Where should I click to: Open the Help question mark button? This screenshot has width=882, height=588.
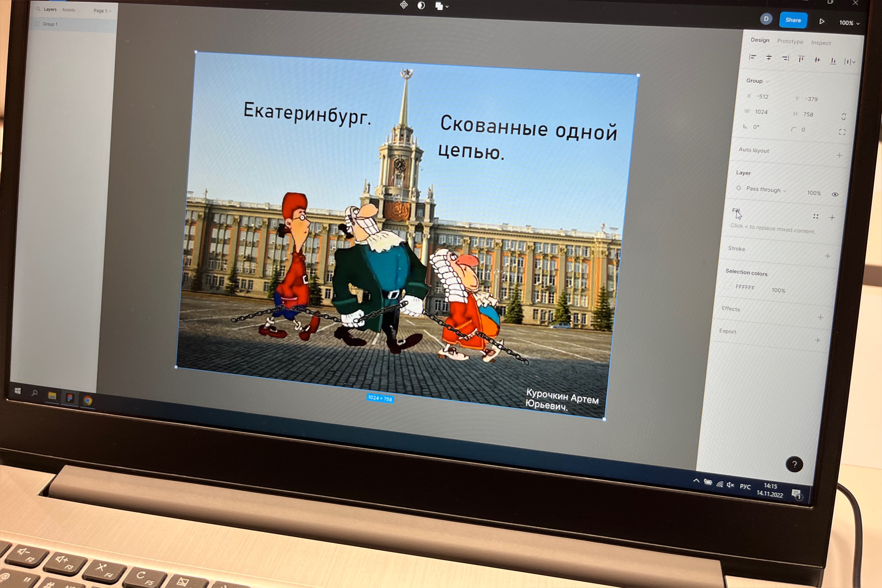pos(794,464)
